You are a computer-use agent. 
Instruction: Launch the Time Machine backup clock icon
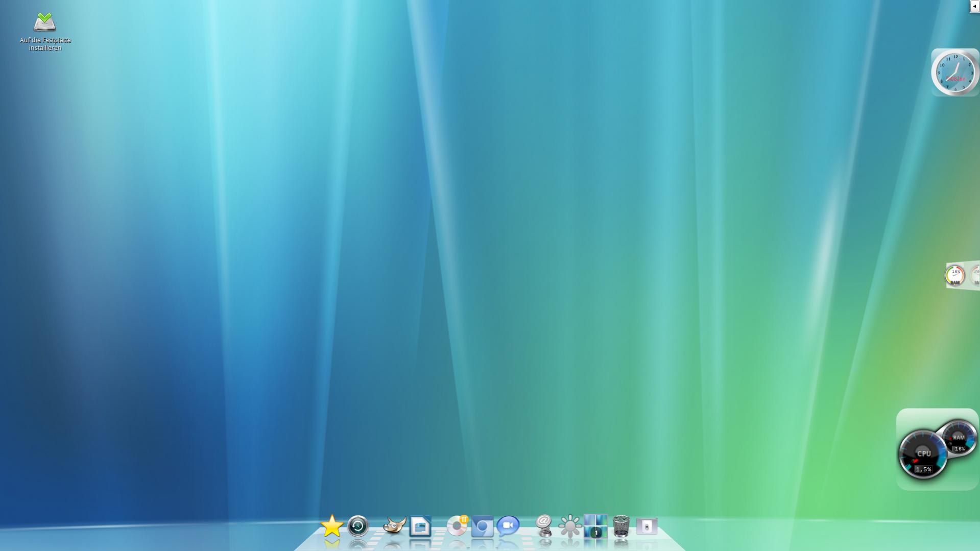tap(358, 526)
